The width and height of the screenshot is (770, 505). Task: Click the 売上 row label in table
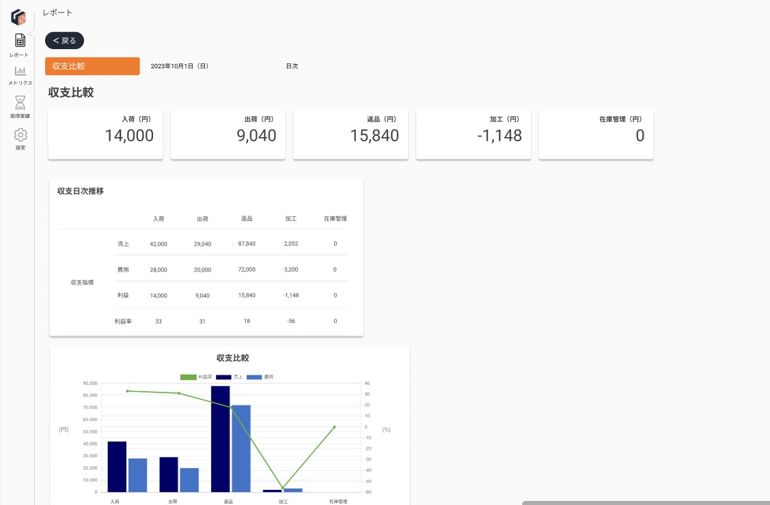coord(123,244)
